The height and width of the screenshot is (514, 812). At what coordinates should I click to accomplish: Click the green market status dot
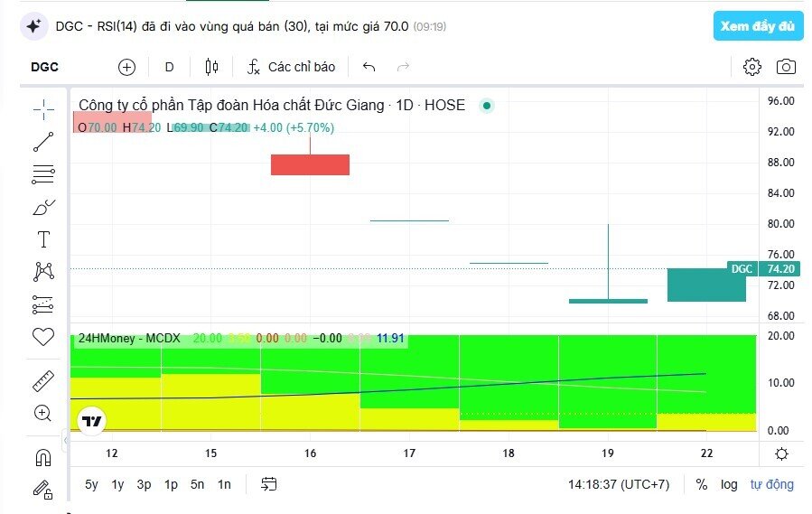point(487,106)
